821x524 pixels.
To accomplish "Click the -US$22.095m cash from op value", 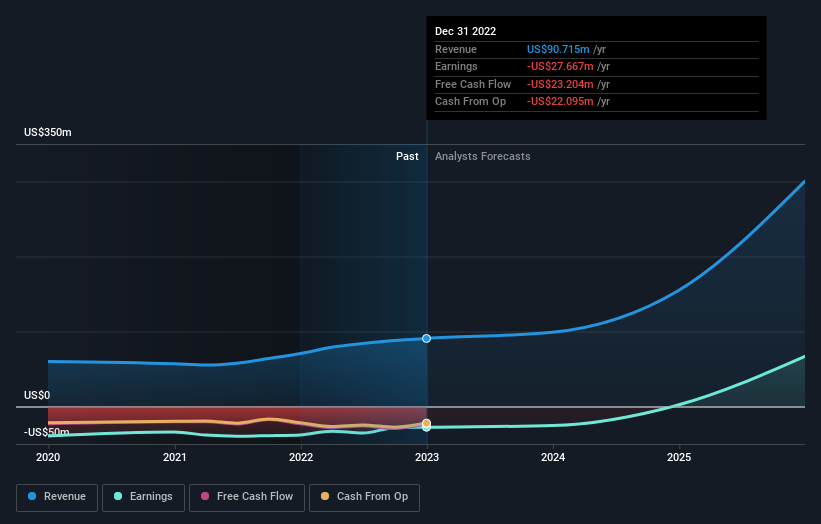I will (x=560, y=102).
